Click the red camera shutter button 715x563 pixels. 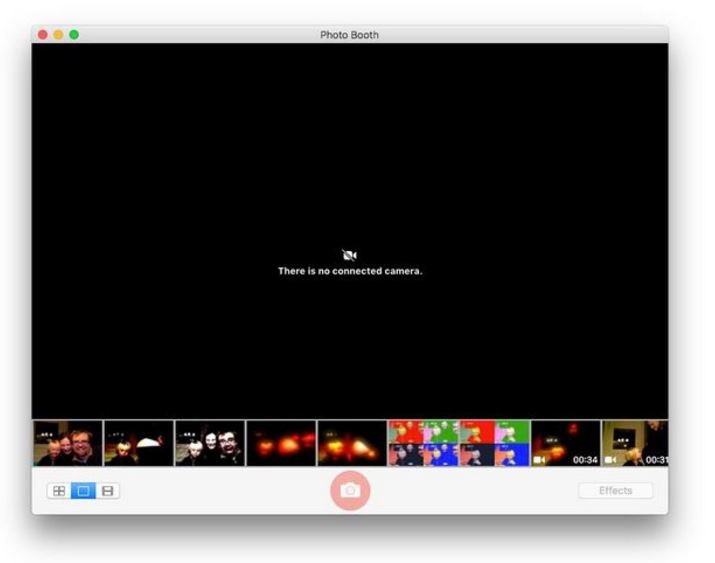pos(350,491)
